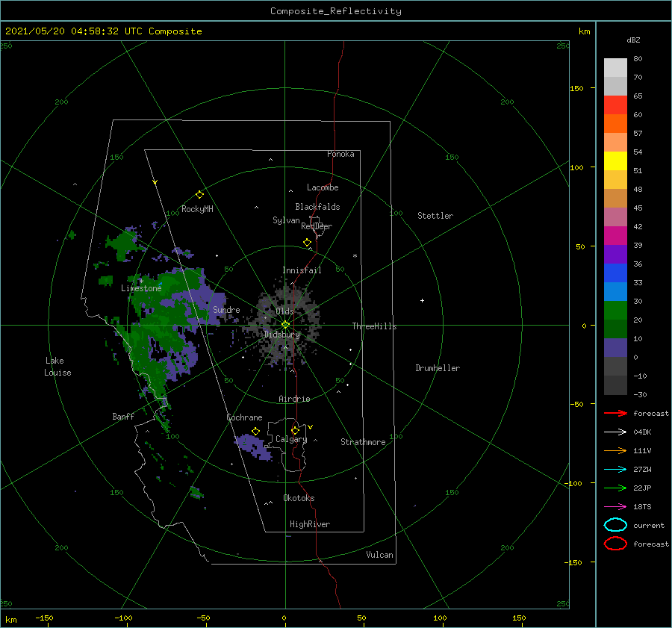672x628 pixels.
Task: Click the yellow V marker right of the Calgary diamond
Action: point(311,427)
